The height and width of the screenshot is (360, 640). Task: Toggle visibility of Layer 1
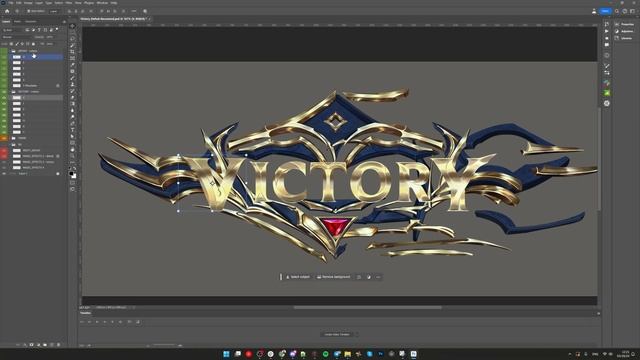click(x=4, y=173)
